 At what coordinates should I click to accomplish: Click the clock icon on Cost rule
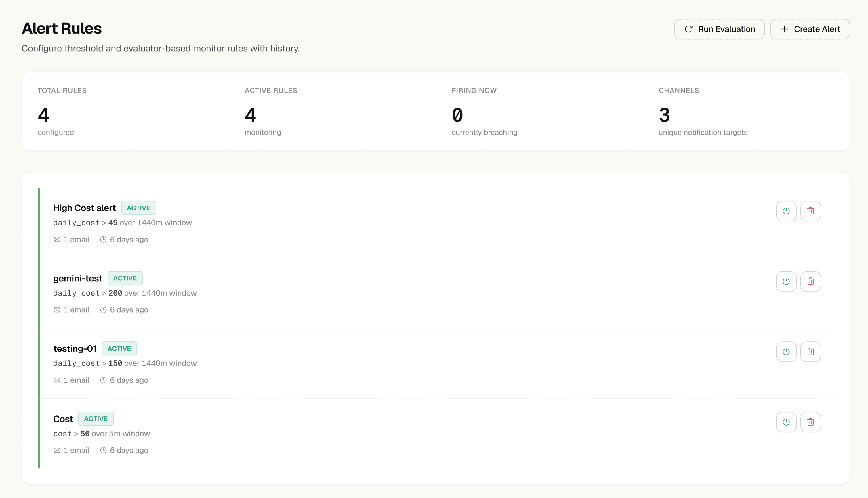(103, 450)
